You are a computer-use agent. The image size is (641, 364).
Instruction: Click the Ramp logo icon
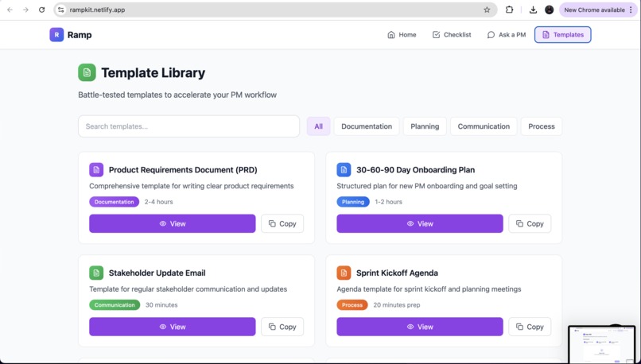[x=56, y=35]
